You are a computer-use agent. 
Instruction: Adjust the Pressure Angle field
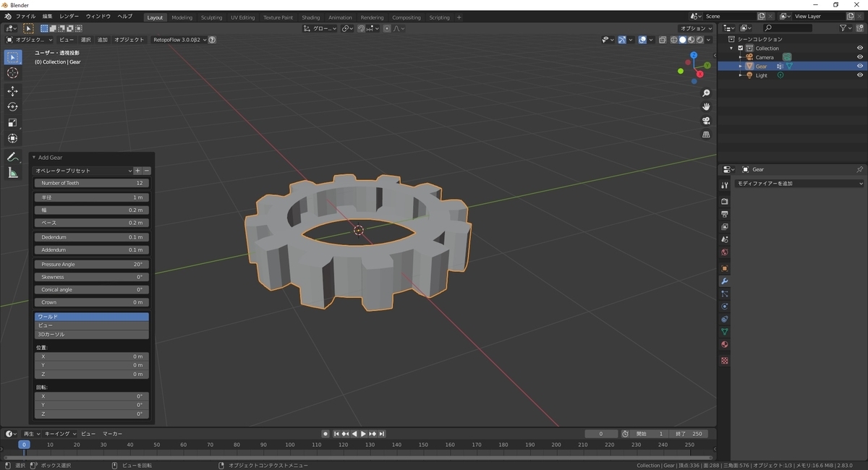point(92,265)
